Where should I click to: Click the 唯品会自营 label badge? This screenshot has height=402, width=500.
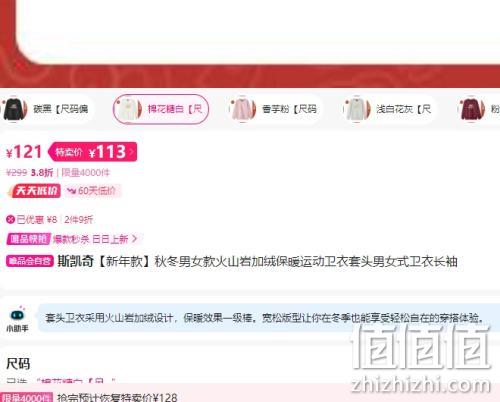[30, 261]
